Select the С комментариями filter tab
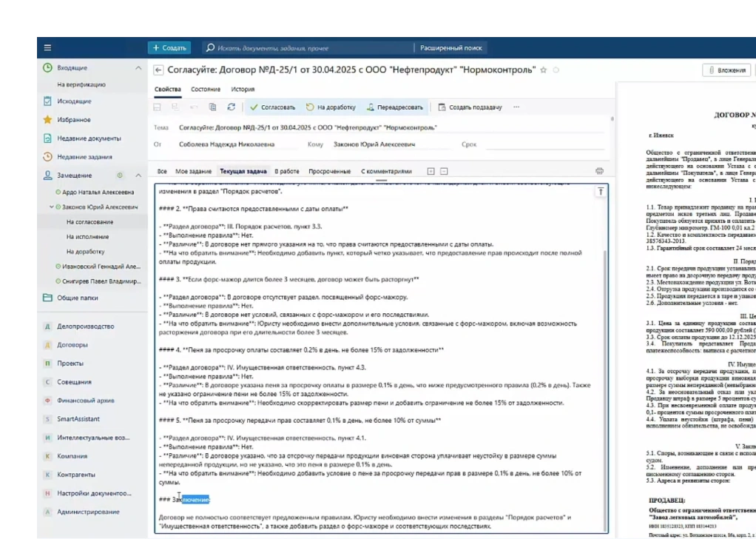Viewport: 756px width, 539px height. point(385,171)
